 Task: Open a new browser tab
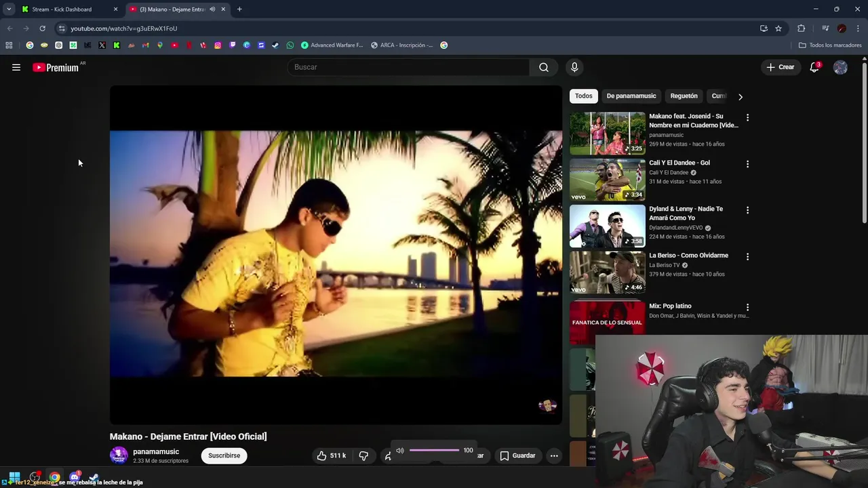(x=239, y=9)
